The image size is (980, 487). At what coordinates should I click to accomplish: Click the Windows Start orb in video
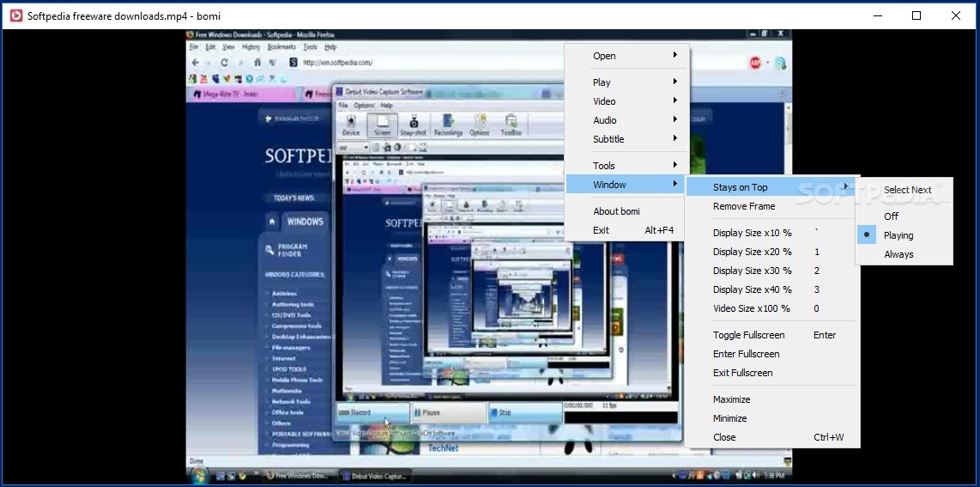pyautogui.click(x=198, y=476)
